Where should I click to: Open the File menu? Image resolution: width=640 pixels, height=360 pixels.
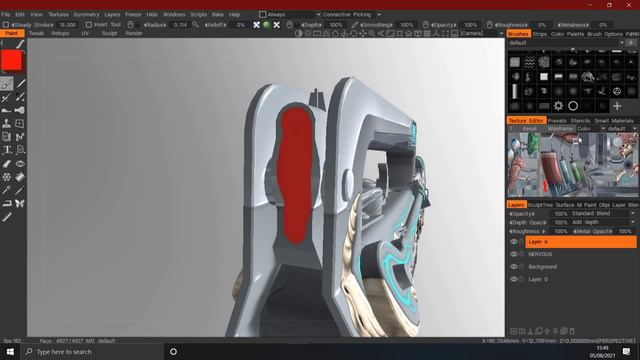pos(6,15)
